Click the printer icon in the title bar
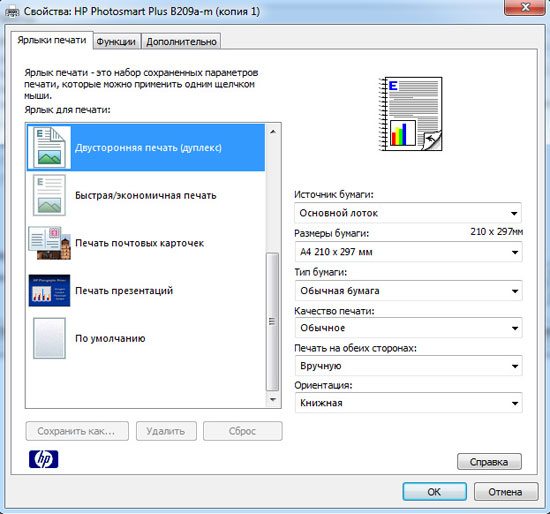The height and width of the screenshot is (514, 550). tap(13, 12)
